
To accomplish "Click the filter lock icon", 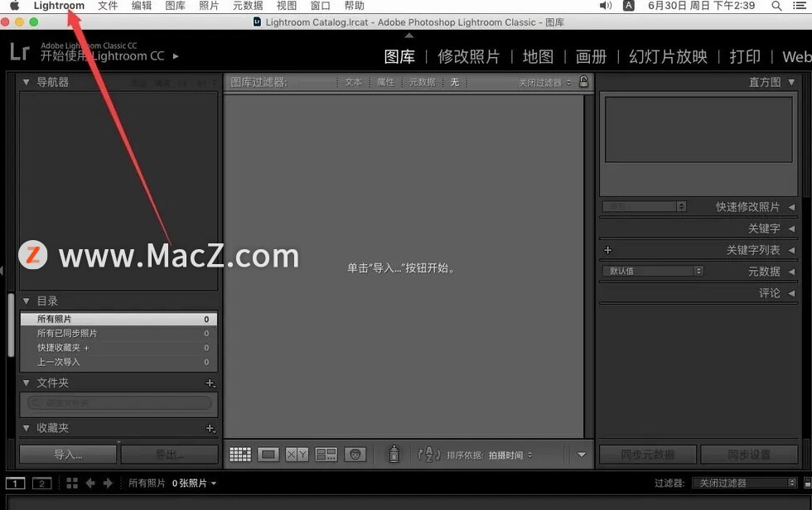I will point(583,82).
